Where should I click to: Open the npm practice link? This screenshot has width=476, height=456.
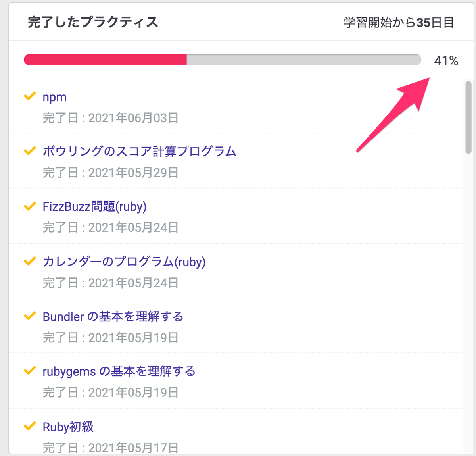[54, 97]
